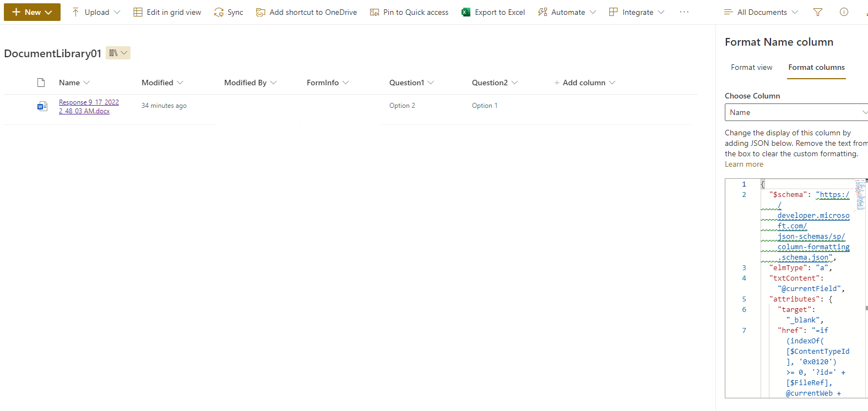
Task: Open the Choose Column Name dropdown
Action: [x=796, y=112]
